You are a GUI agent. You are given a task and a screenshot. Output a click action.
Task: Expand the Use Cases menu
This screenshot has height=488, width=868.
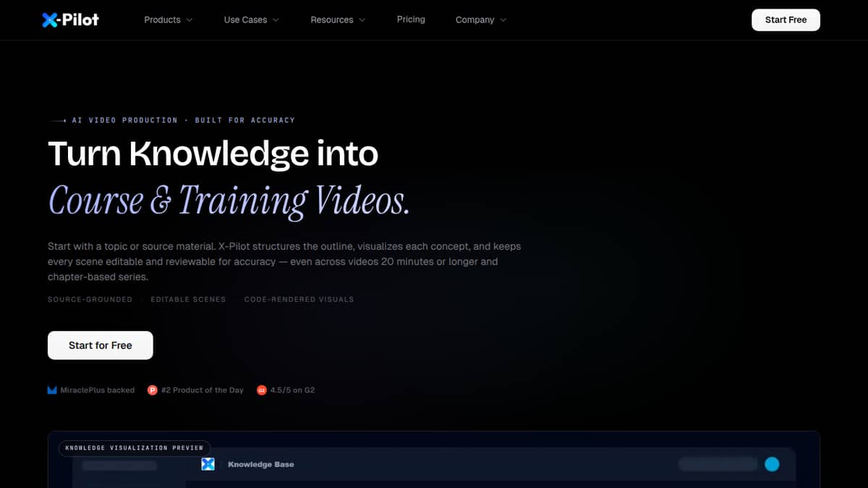tap(252, 20)
